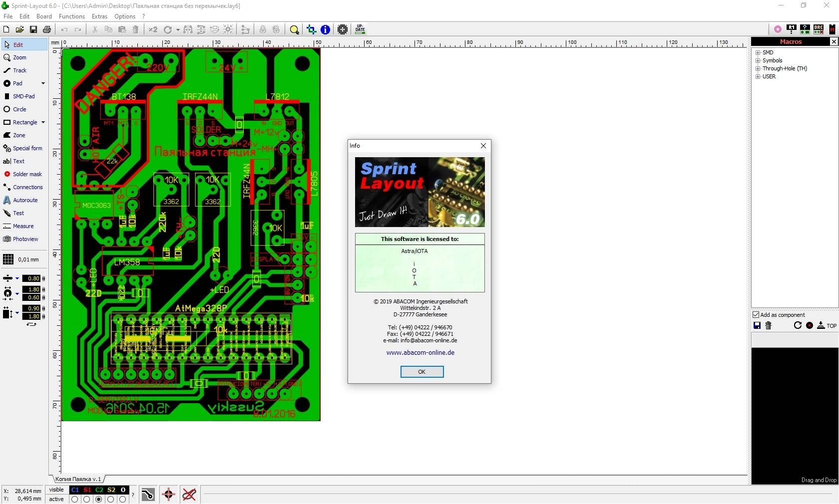Open the rotate angle dropdown arrow
The height and width of the screenshot is (504, 839).
178,30
